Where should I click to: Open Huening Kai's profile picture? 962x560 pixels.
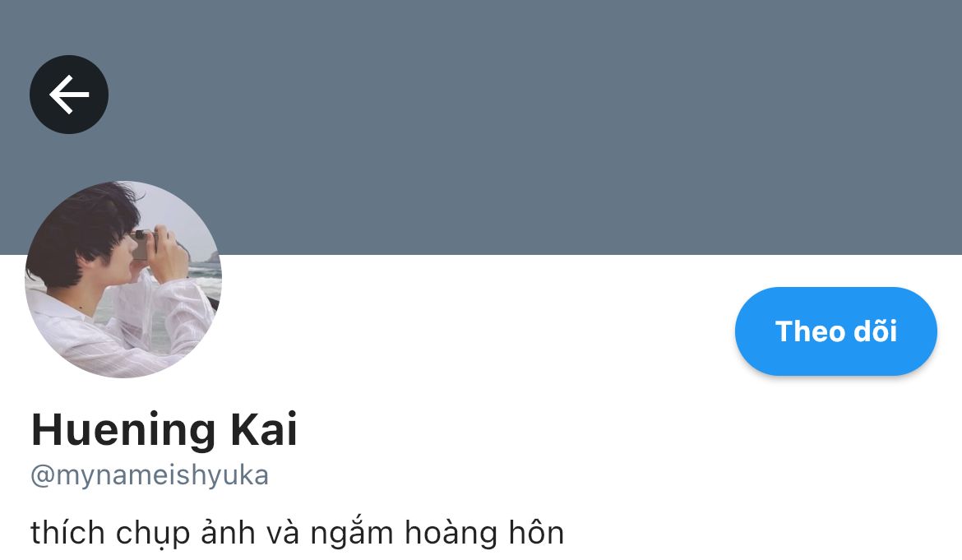tap(123, 279)
